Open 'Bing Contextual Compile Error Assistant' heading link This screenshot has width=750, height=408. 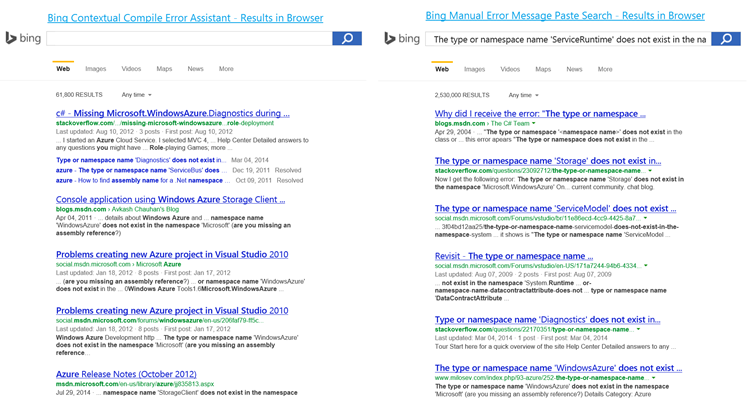pos(185,18)
